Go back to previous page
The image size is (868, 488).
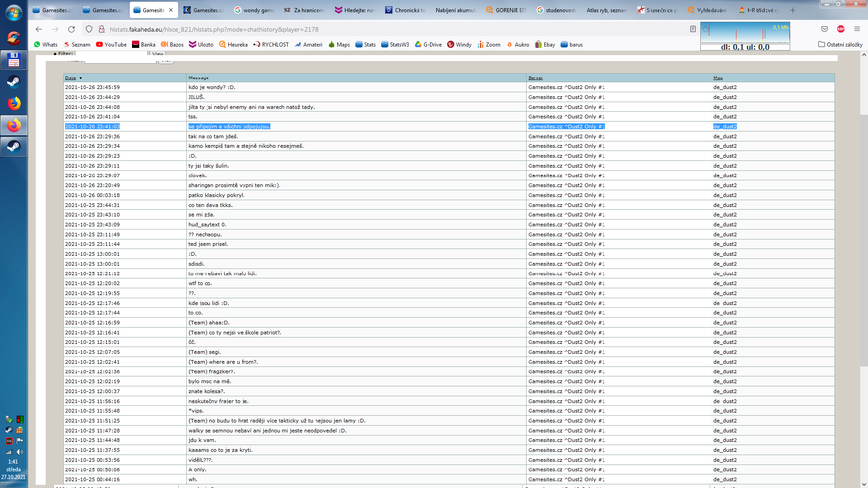(x=39, y=29)
